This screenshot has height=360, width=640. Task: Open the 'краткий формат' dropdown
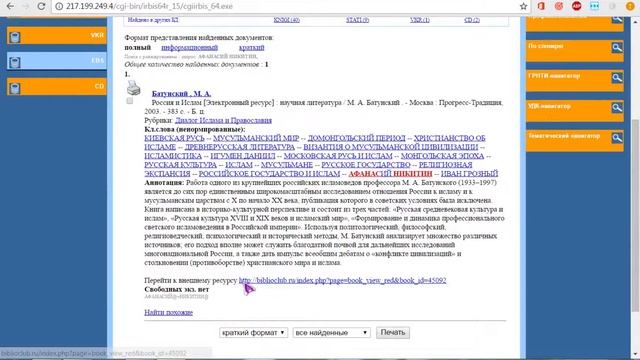pos(253,333)
